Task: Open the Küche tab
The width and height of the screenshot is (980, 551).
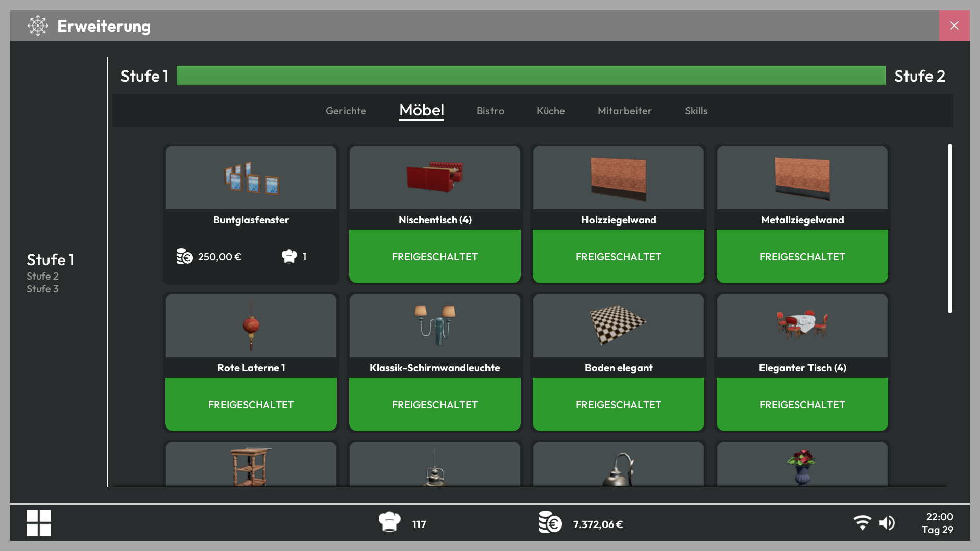Action: tap(551, 111)
